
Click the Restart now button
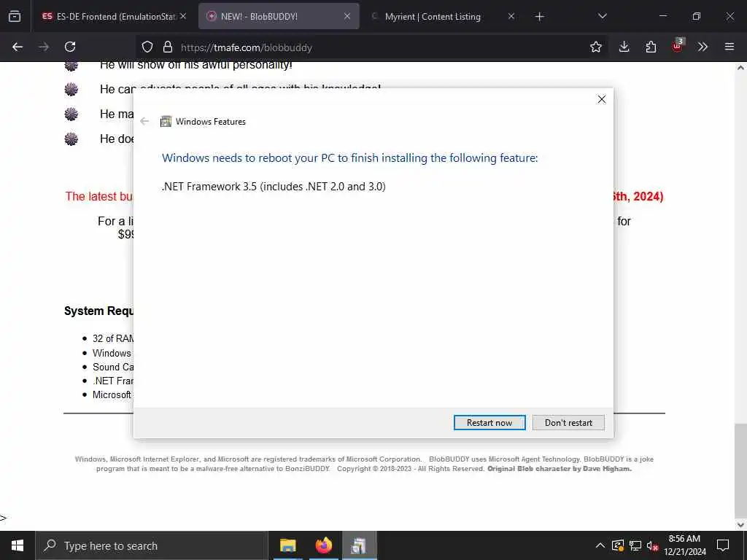pyautogui.click(x=489, y=422)
